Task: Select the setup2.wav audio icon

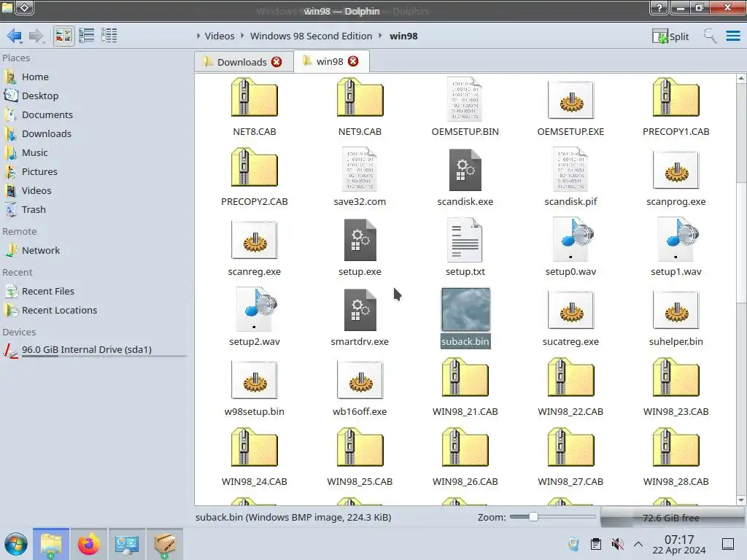Action: pos(255,309)
